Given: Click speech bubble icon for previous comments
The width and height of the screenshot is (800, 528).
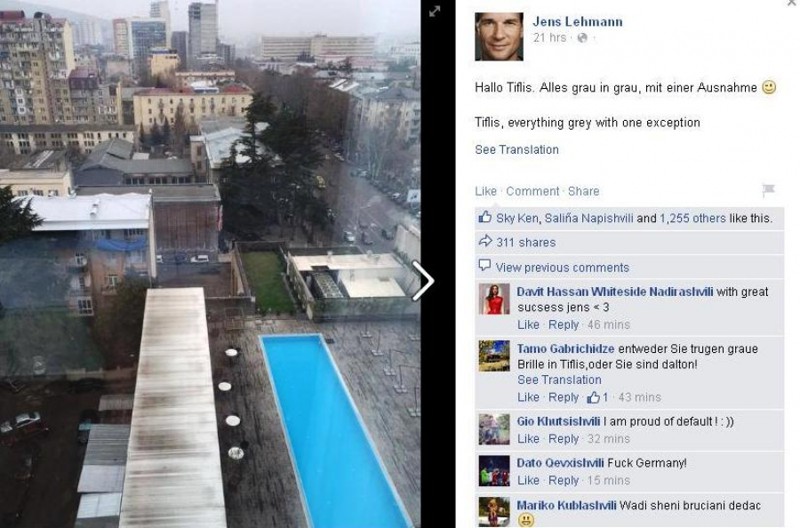Looking at the screenshot, I should point(484,266).
